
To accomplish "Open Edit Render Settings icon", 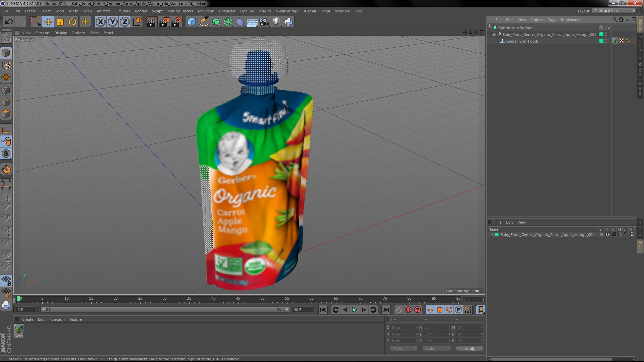I will 176,22.
